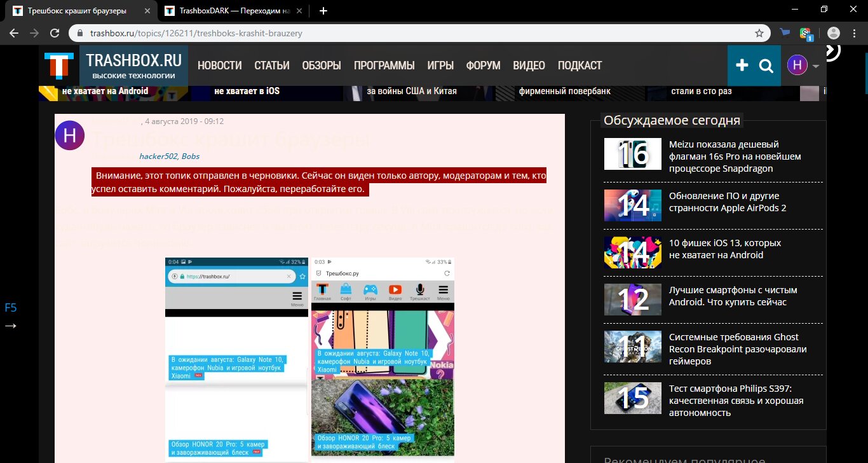The image size is (868, 463).
Task: Click top strip item за войны США и Китая
Action: pyautogui.click(x=412, y=91)
